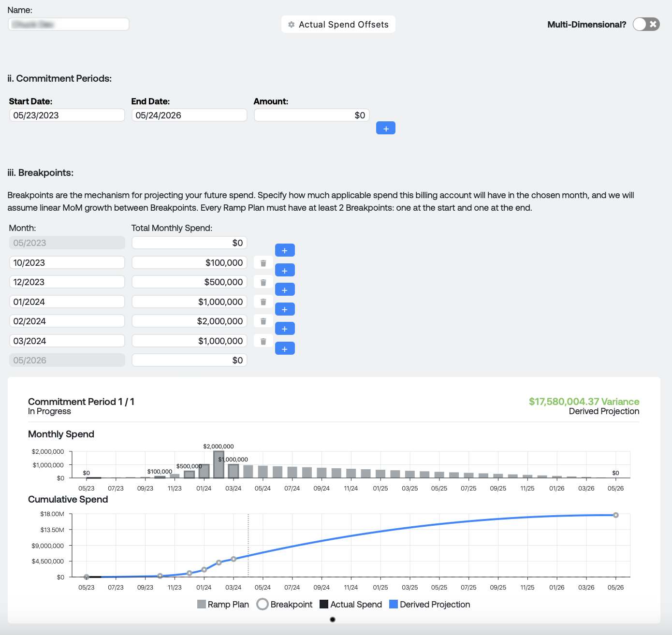Viewport: 672px width, 635px height.
Task: Trash the 03/2024 breakpoint entry
Action: 263,341
